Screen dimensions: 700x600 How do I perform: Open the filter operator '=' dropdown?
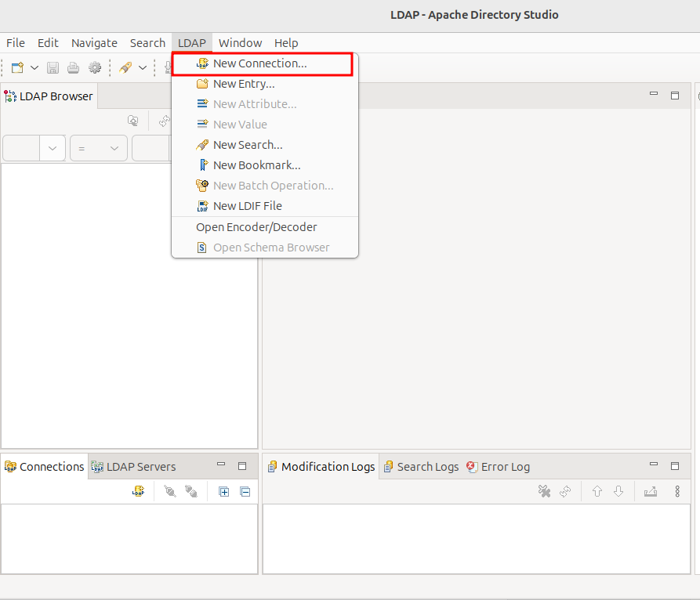[98, 148]
